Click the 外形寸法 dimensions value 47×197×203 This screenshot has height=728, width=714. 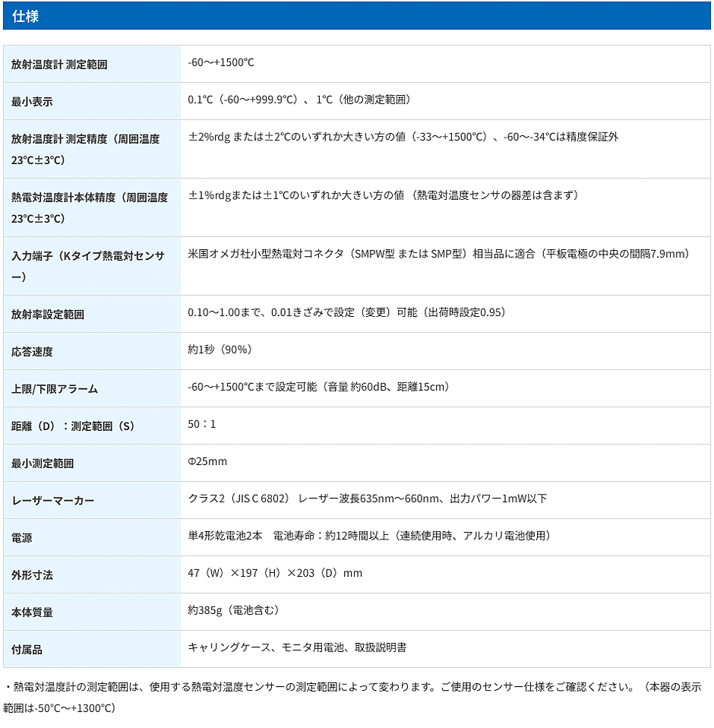click(275, 573)
